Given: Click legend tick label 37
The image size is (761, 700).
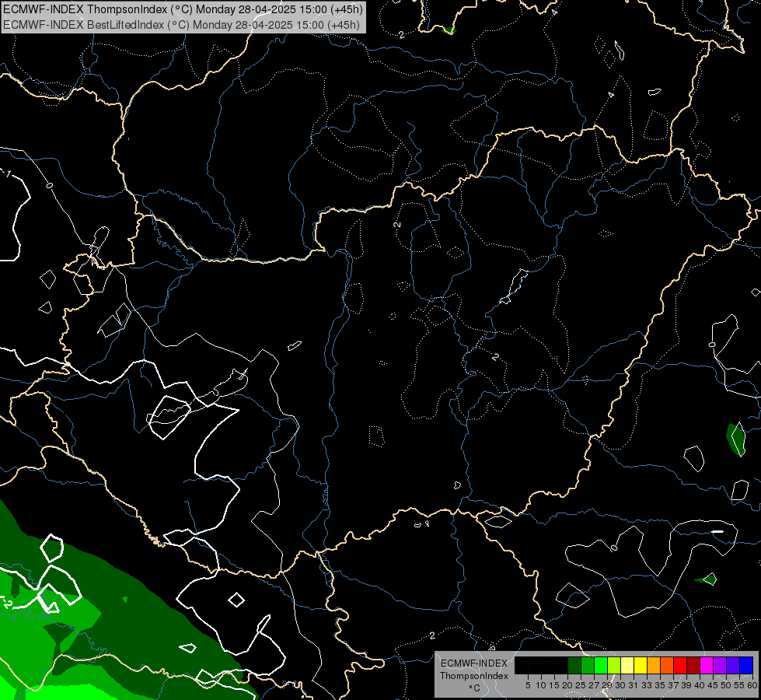Looking at the screenshot, I should tap(674, 685).
